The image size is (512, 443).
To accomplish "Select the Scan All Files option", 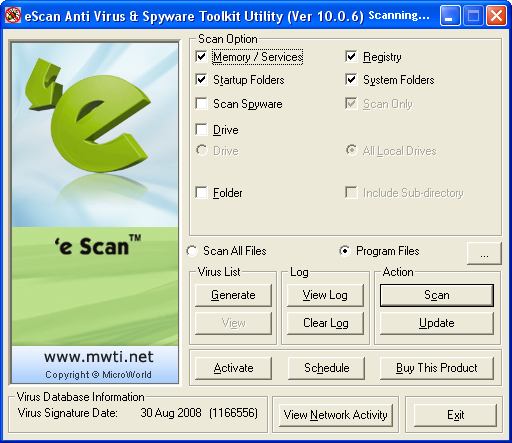I will coord(192,251).
